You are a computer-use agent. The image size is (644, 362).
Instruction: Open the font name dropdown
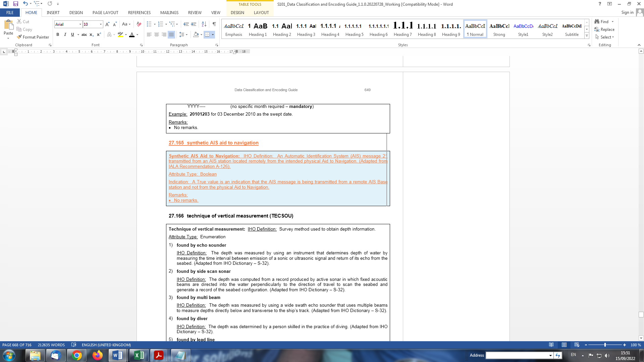point(80,24)
